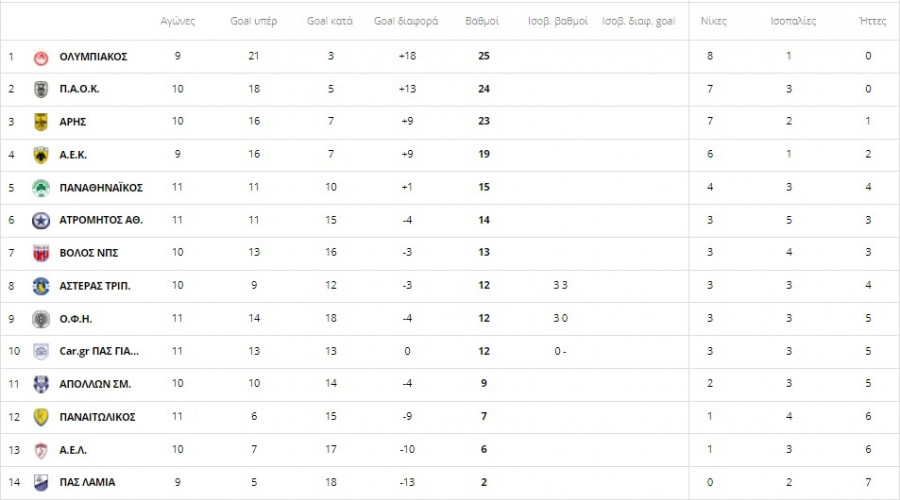The height and width of the screenshot is (500, 900).
Task: Click the Panaitolikos yellow crest icon
Action: click(x=41, y=417)
